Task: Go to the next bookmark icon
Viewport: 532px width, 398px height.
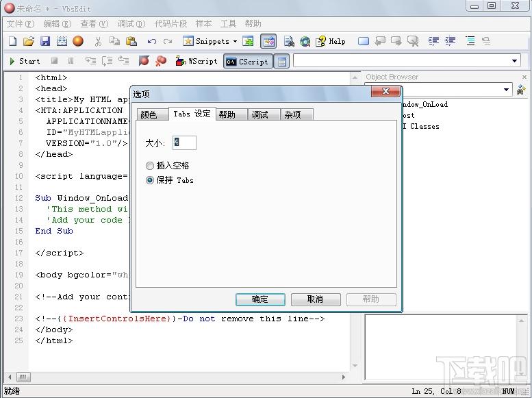Action: click(x=396, y=41)
